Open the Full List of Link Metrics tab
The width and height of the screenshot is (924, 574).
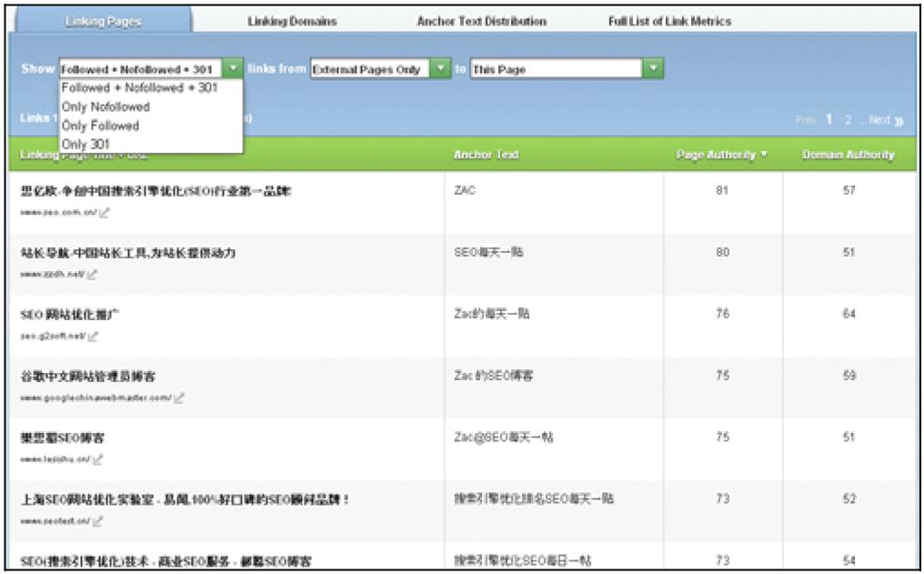pyautogui.click(x=670, y=21)
